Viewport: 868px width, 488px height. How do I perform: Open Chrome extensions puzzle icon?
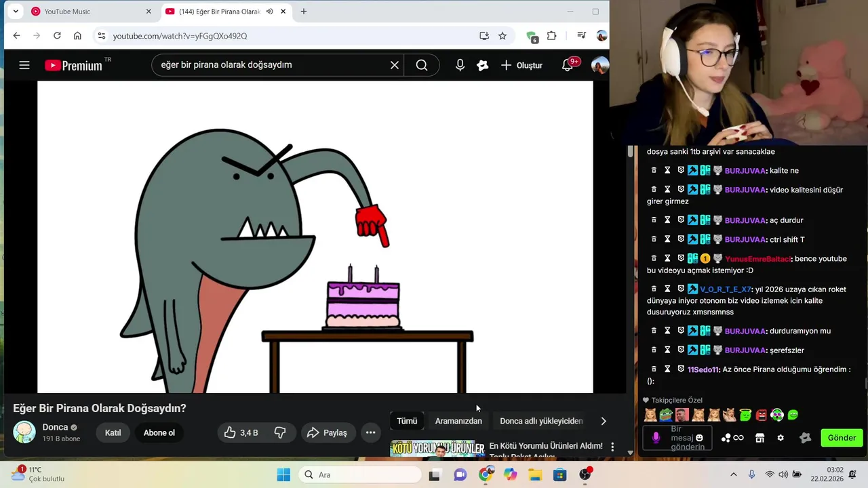552,36
